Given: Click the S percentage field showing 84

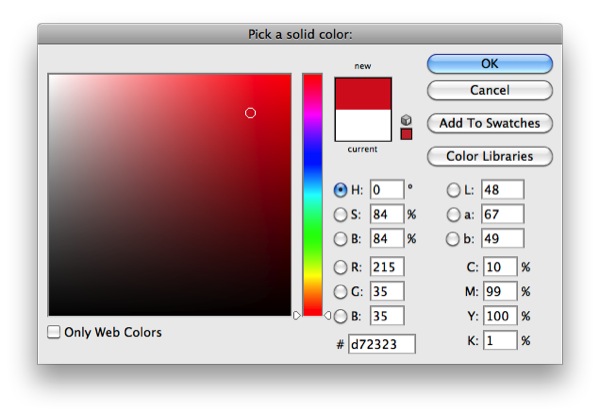Looking at the screenshot, I should click(x=387, y=214).
